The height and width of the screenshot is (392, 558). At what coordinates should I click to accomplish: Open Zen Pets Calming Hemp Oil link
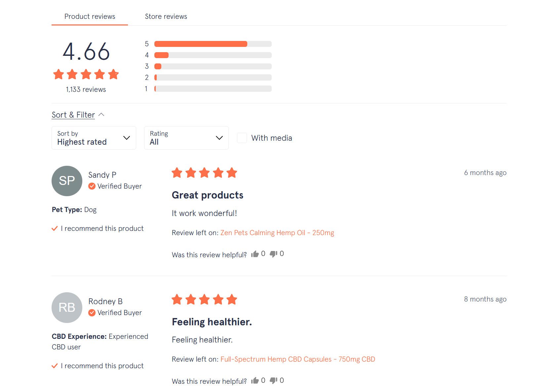(x=277, y=233)
